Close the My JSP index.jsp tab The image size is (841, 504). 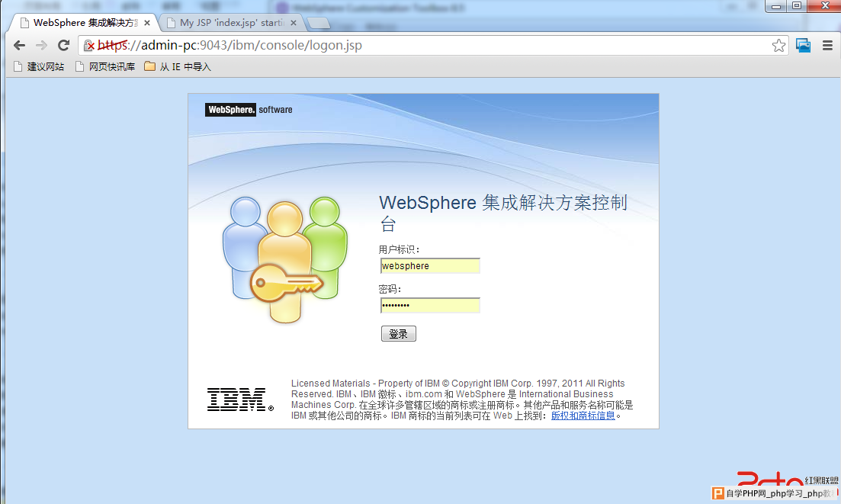click(294, 23)
